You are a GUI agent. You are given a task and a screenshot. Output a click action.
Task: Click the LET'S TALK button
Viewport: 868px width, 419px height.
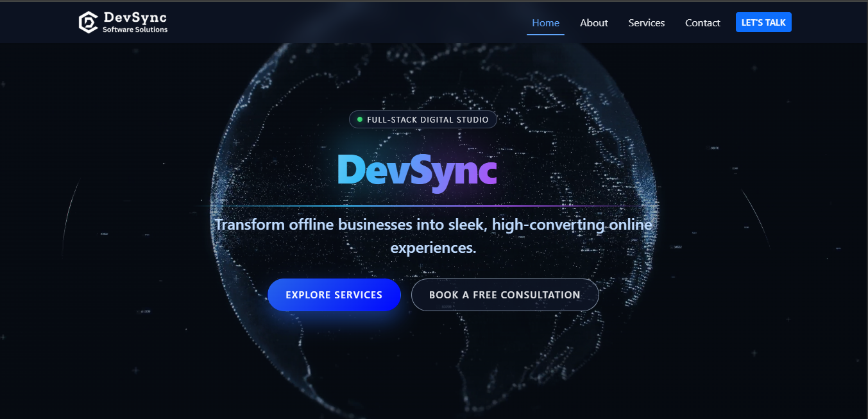(763, 22)
